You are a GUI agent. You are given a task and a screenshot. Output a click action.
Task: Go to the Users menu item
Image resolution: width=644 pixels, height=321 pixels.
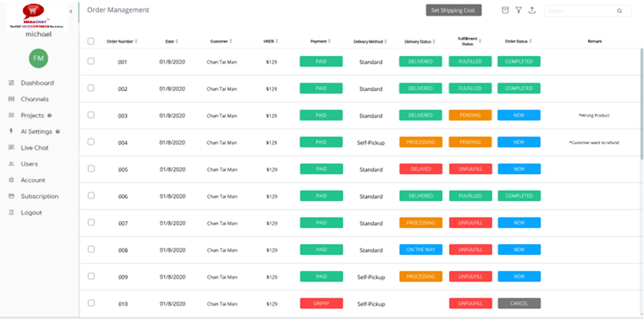coord(29,164)
